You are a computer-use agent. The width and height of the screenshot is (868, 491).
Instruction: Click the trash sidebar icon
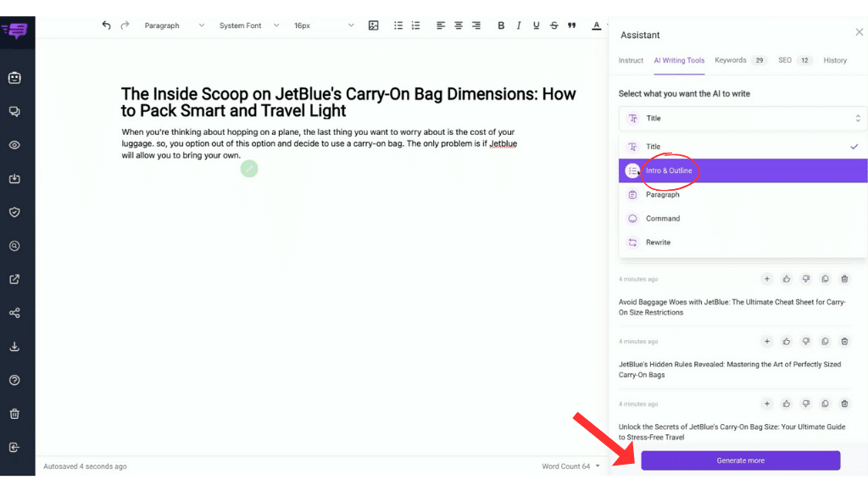pos(15,414)
